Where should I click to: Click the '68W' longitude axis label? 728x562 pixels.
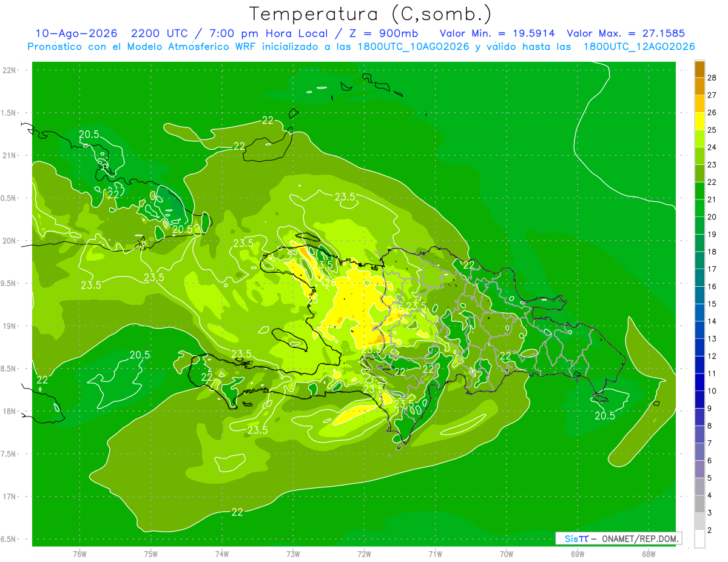point(649,554)
